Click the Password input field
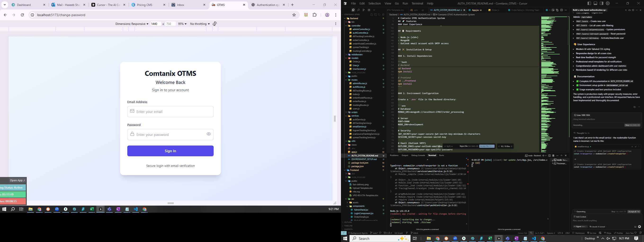Image resolution: width=644 pixels, height=242 pixels. [x=170, y=134]
